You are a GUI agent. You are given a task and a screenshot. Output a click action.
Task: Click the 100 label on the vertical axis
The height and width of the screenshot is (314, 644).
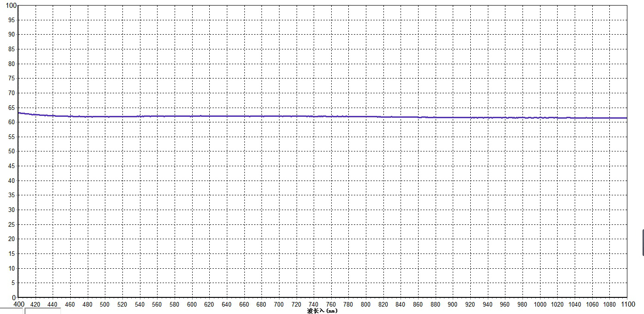(11, 6)
